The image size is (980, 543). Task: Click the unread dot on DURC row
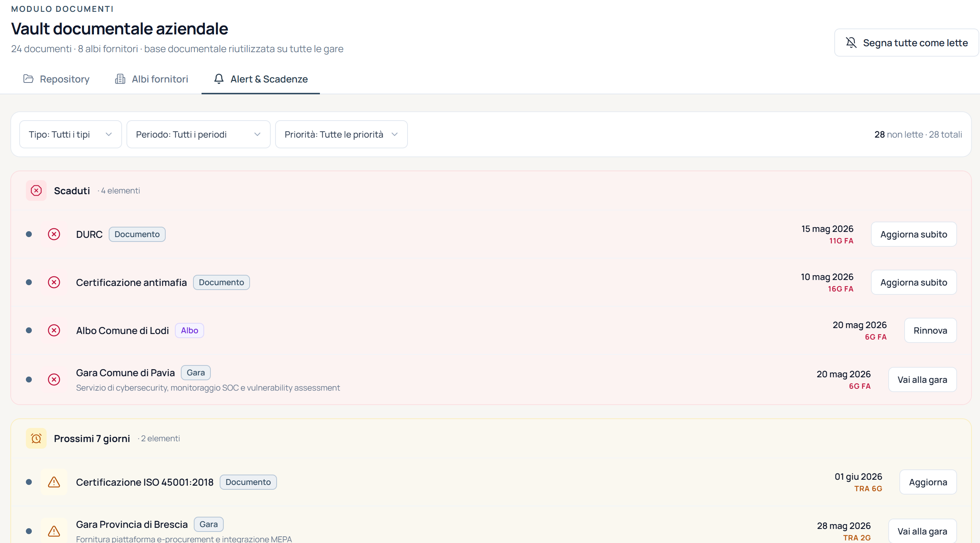pos(29,234)
